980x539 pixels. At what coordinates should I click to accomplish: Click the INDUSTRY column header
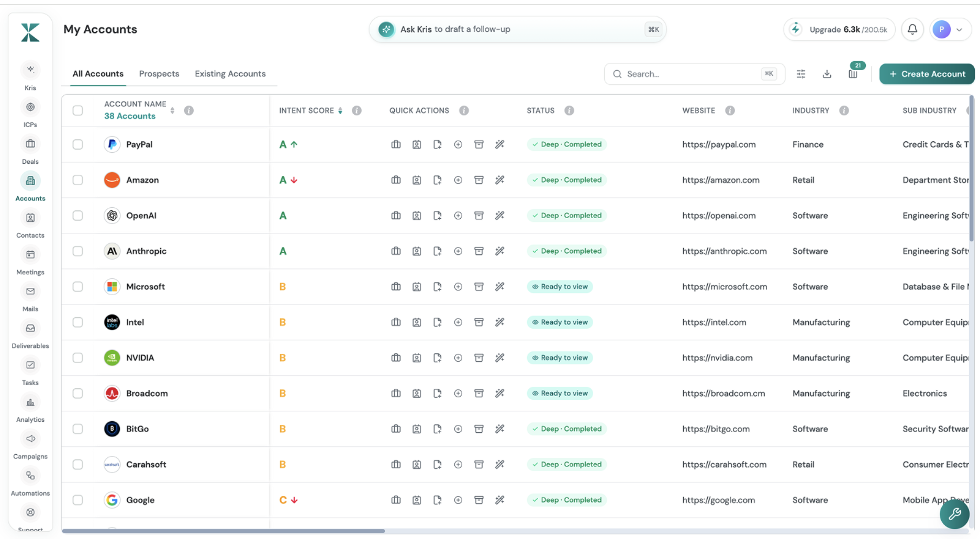[x=811, y=110]
